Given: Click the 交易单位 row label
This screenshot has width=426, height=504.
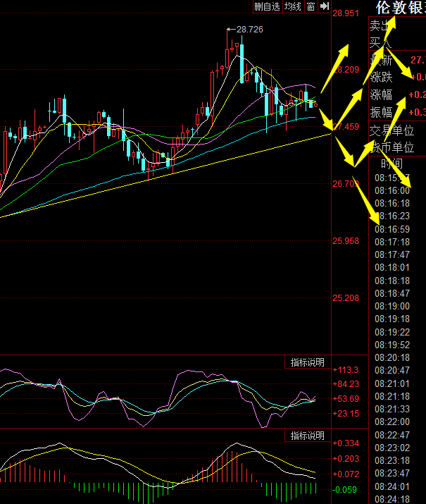Looking at the screenshot, I should [x=391, y=130].
